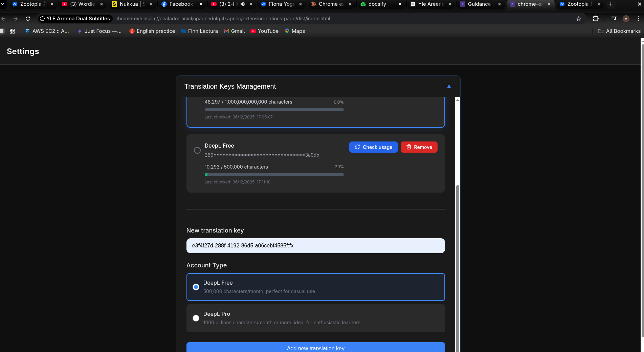The width and height of the screenshot is (644, 352).
Task: Open the apps grid icon in bookmarks bar
Action: [x=12, y=31]
